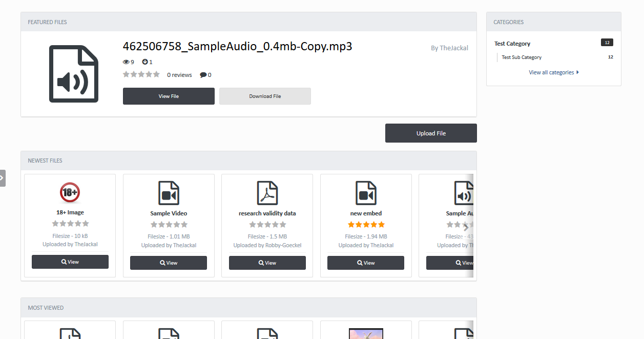Click the research validity data PDF icon
Image resolution: width=644 pixels, height=339 pixels.
[x=267, y=193]
